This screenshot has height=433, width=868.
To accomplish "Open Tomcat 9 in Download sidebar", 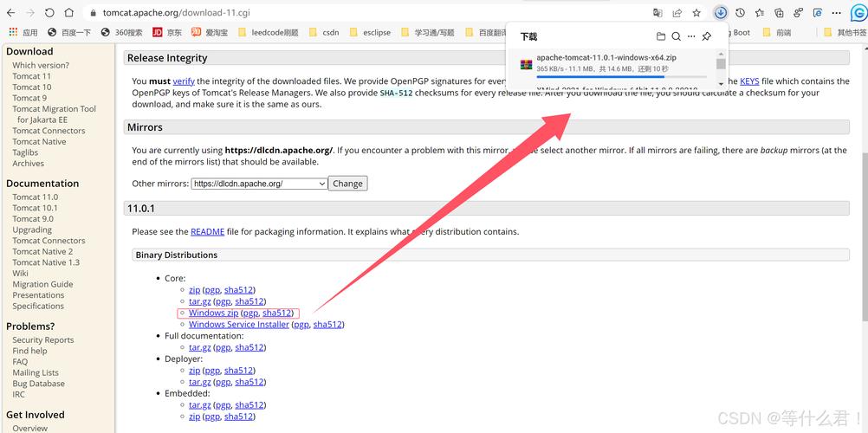I will [29, 98].
